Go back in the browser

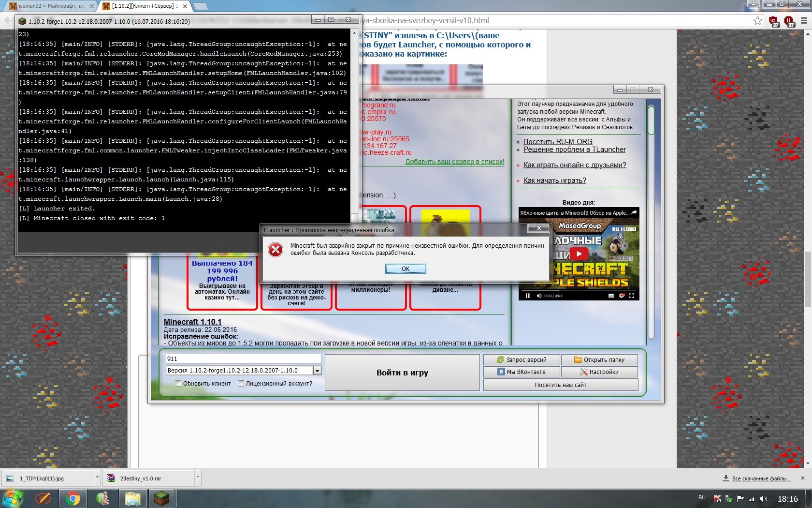pos(8,21)
